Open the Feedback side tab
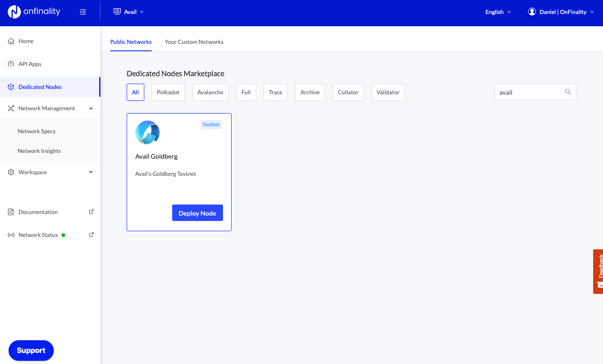The height and width of the screenshot is (364, 603). tap(598, 271)
